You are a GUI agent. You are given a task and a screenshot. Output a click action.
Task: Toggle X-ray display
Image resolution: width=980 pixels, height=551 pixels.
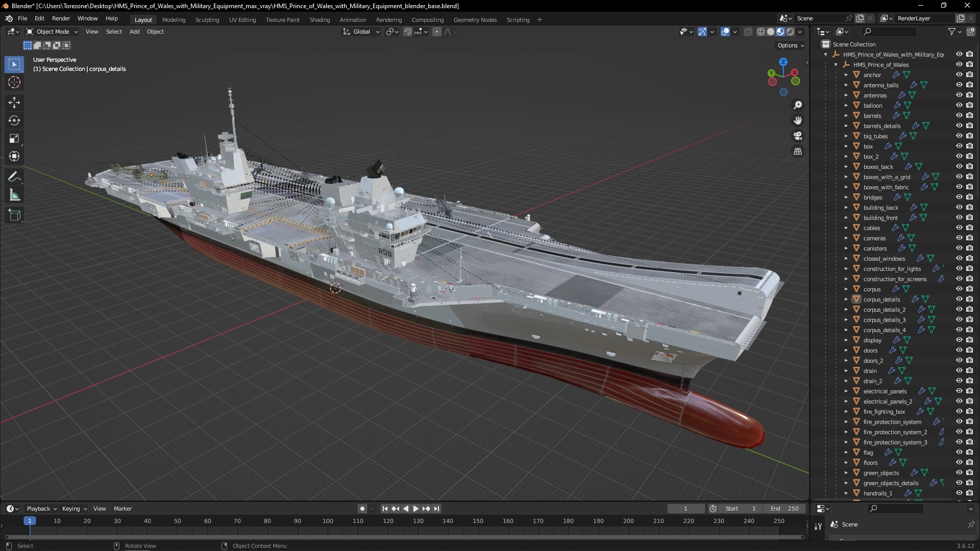coord(748,32)
